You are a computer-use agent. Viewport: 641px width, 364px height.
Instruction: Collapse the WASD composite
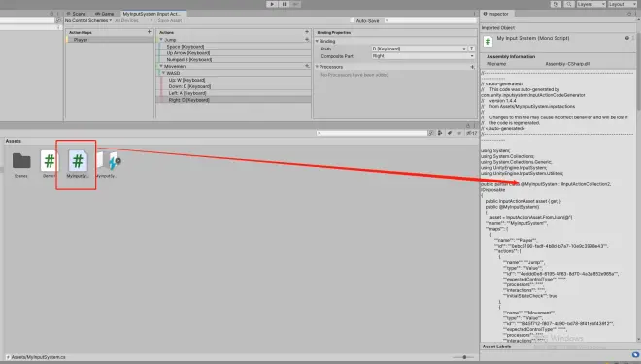[164, 73]
